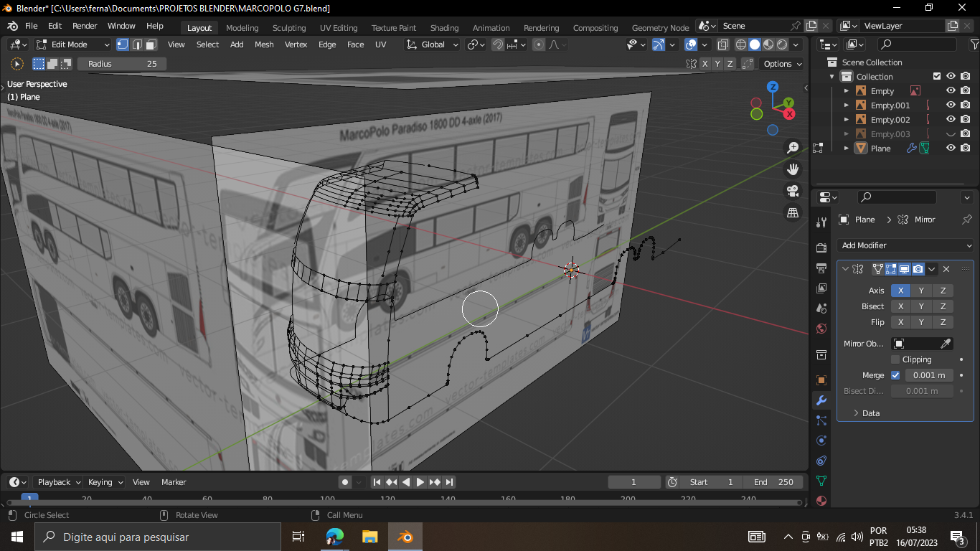This screenshot has height=551, width=980.
Task: Click the Radius value slider field
Action: [x=122, y=64]
